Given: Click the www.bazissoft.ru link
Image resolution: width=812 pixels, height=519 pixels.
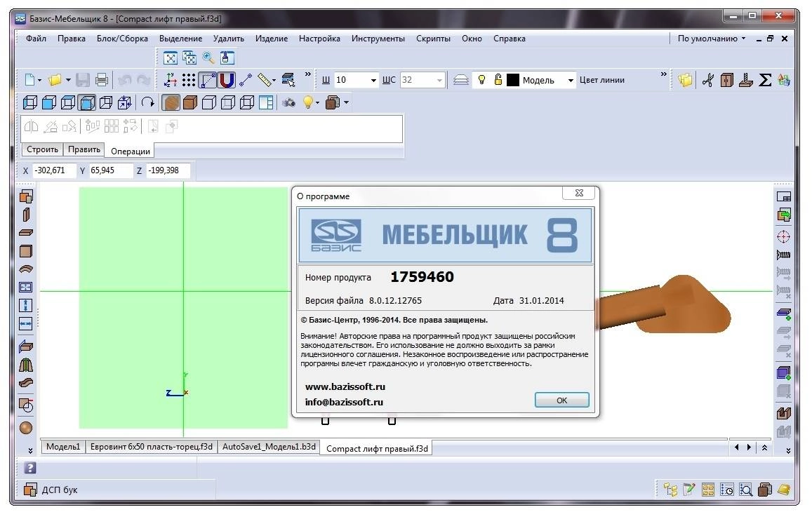Looking at the screenshot, I should click(345, 386).
